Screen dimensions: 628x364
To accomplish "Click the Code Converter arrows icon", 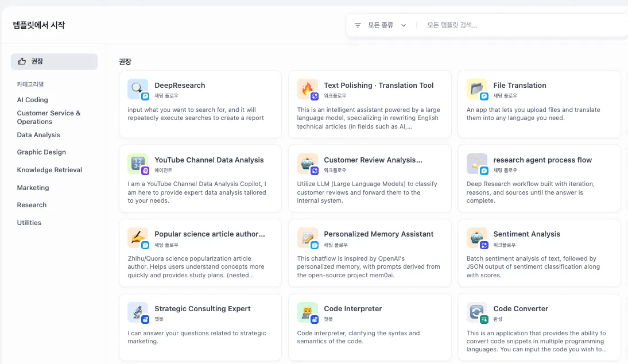I will tap(476, 313).
